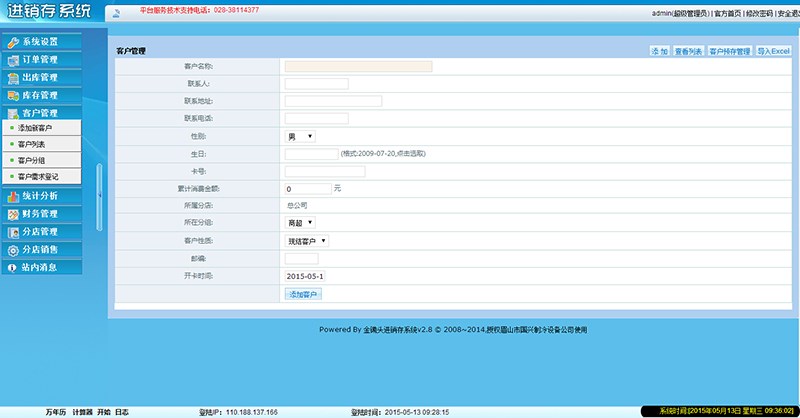Open 系统设置 wrench icon menu
The height and width of the screenshot is (418, 800).
[13, 42]
